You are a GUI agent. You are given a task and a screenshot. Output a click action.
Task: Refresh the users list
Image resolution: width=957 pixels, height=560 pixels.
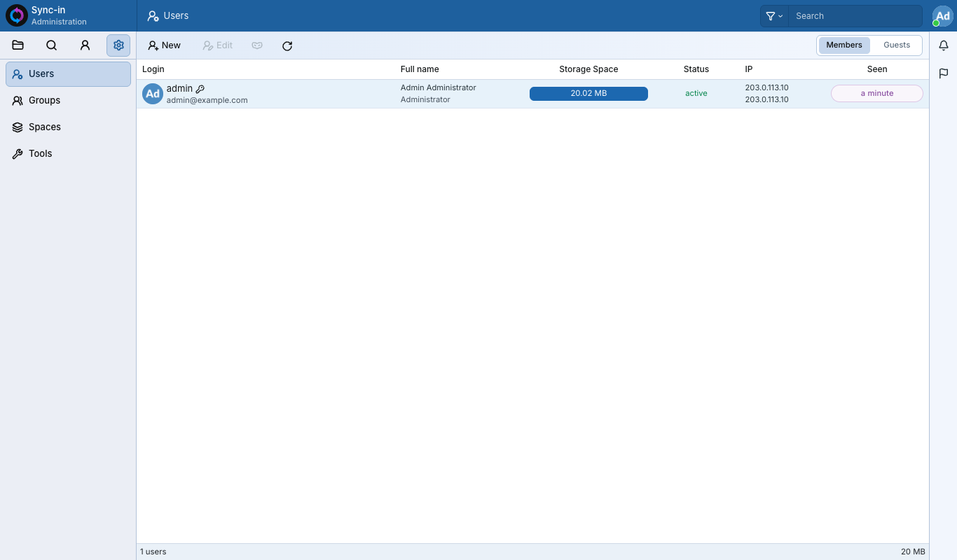click(x=287, y=45)
